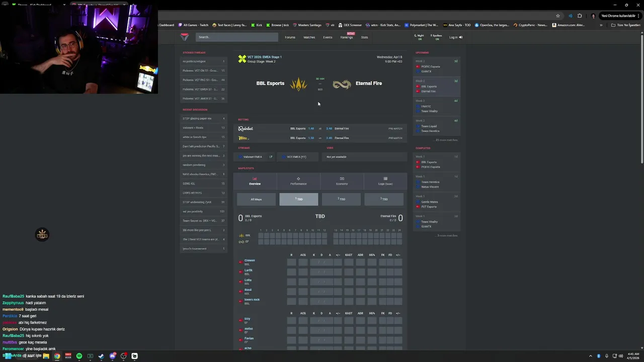Open upcoming Team Liquid vs Team Heretics match
Screen dimensions: 644x362
[x=436, y=126]
